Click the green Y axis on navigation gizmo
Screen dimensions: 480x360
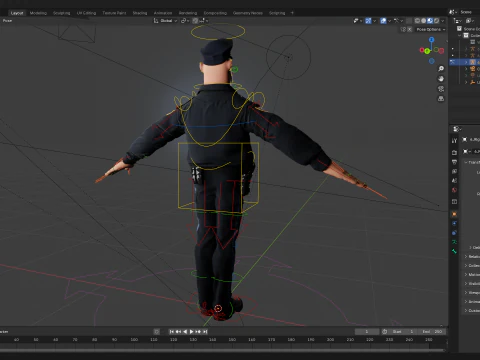click(x=427, y=51)
